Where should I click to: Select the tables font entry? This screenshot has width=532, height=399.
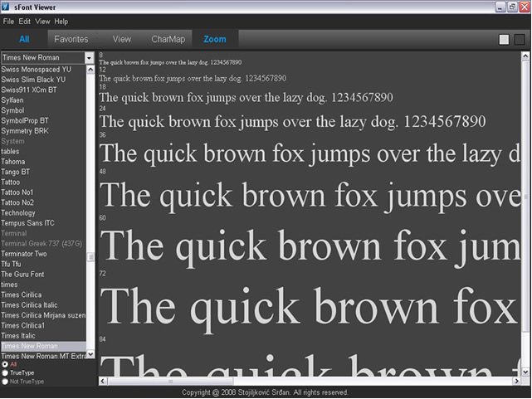coord(43,152)
